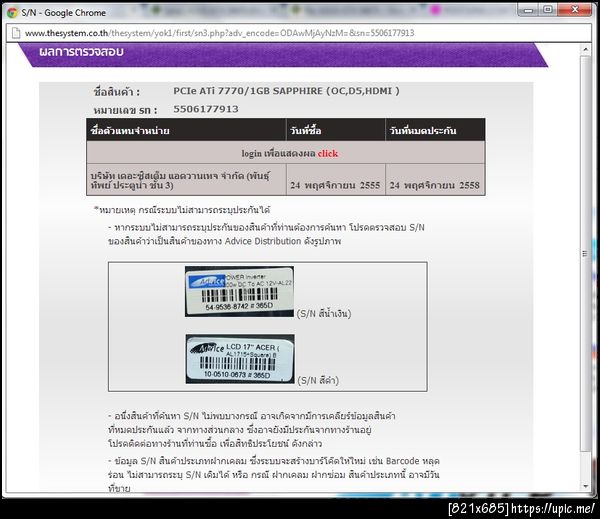Viewport: 600px width, 519px height.
Task: Click product name "PCIe ATi 7770/1GB SAPPHIRE"
Action: click(x=286, y=91)
